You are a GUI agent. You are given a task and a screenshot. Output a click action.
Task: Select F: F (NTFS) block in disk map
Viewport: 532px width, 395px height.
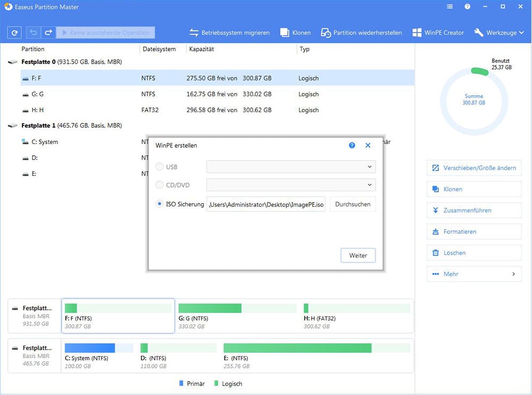[x=118, y=316]
